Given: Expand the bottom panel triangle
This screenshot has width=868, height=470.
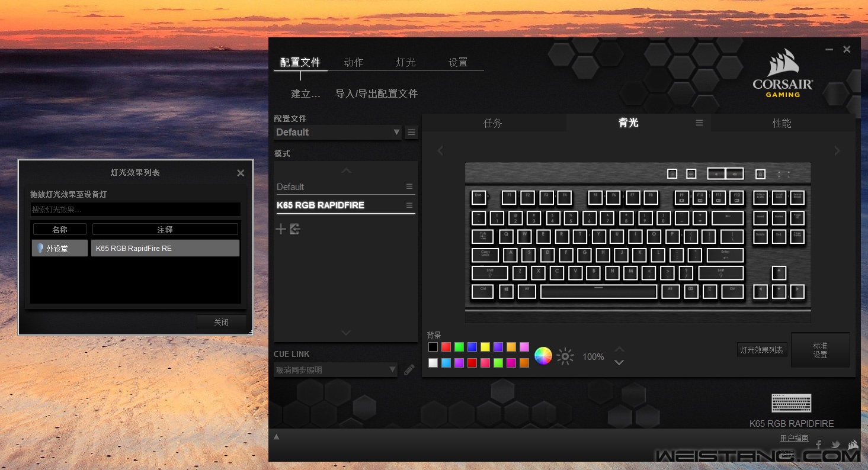Looking at the screenshot, I should (x=276, y=437).
